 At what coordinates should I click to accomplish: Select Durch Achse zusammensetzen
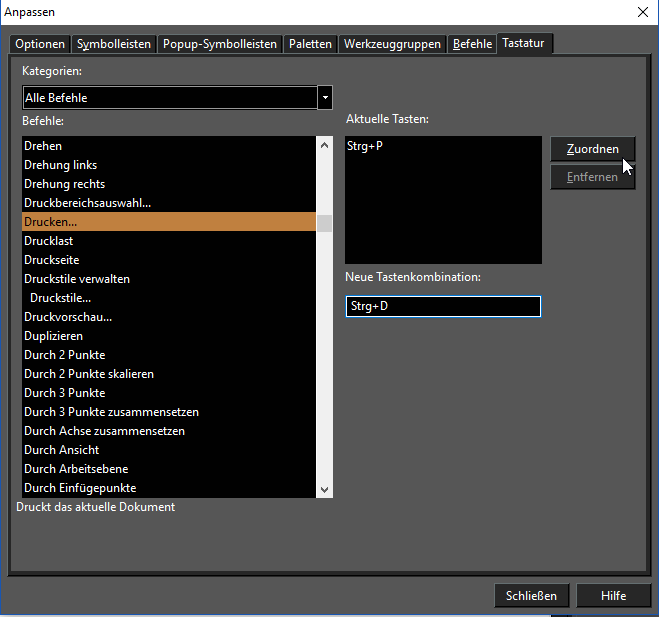click(169, 431)
